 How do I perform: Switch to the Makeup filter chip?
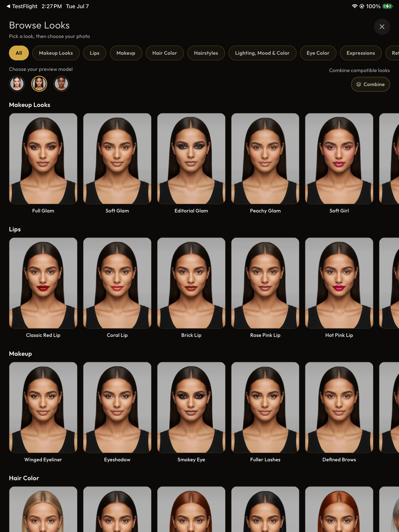126,53
